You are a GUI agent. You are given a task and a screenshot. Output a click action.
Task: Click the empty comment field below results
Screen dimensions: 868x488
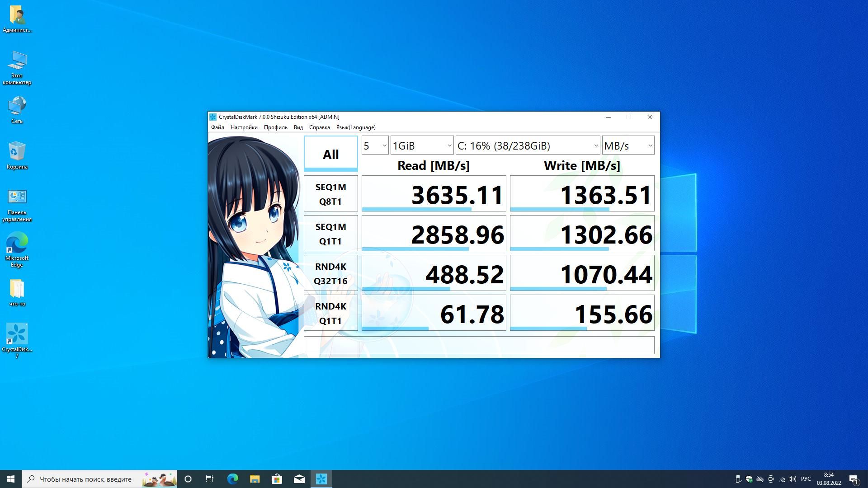[479, 345]
